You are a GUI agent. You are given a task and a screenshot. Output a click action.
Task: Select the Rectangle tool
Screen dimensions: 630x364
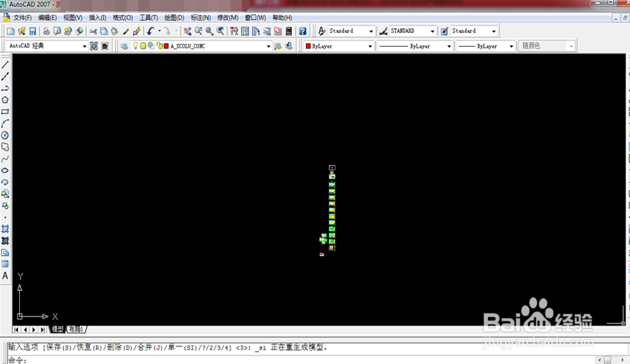[x=5, y=111]
